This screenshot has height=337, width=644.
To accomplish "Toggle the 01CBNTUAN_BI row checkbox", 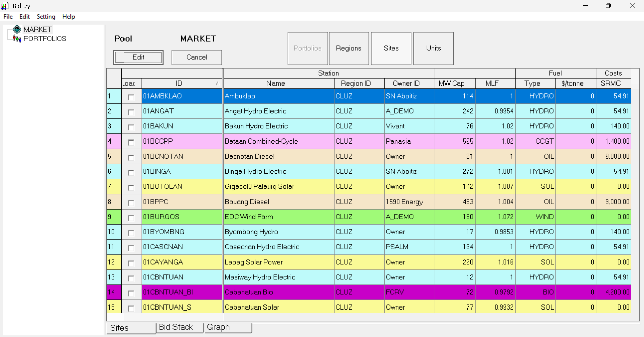I will click(131, 293).
